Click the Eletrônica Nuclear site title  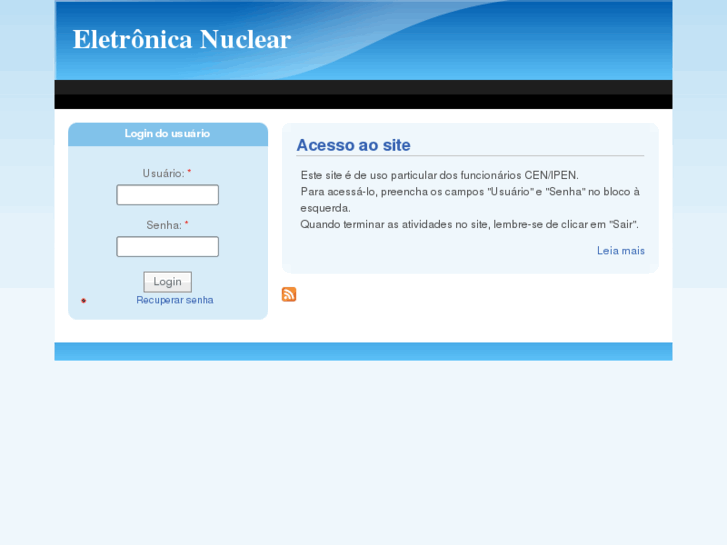pyautogui.click(x=182, y=39)
